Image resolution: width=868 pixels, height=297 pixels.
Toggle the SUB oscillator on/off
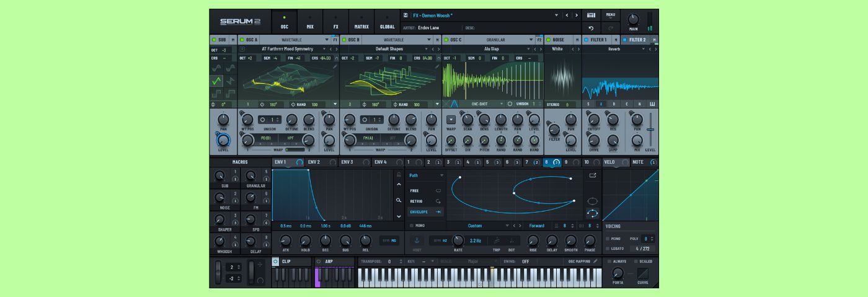[x=214, y=40]
